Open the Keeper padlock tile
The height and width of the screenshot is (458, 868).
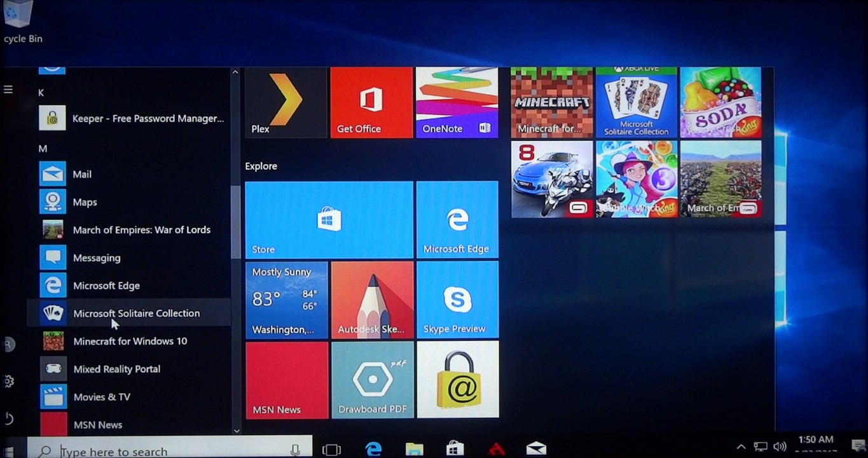pyautogui.click(x=458, y=380)
